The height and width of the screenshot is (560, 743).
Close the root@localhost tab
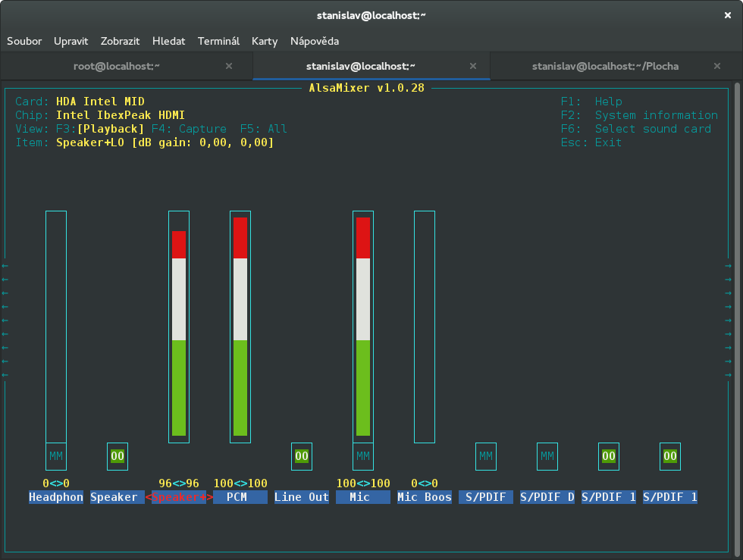(229, 66)
